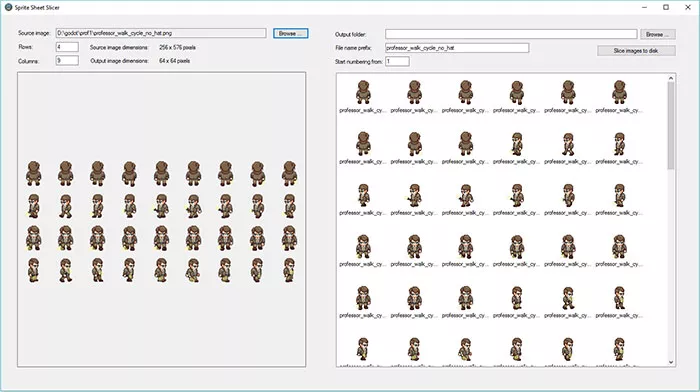Select sixth thumbnail in second output row
Screen dimensions: 700x392
[x=619, y=144]
